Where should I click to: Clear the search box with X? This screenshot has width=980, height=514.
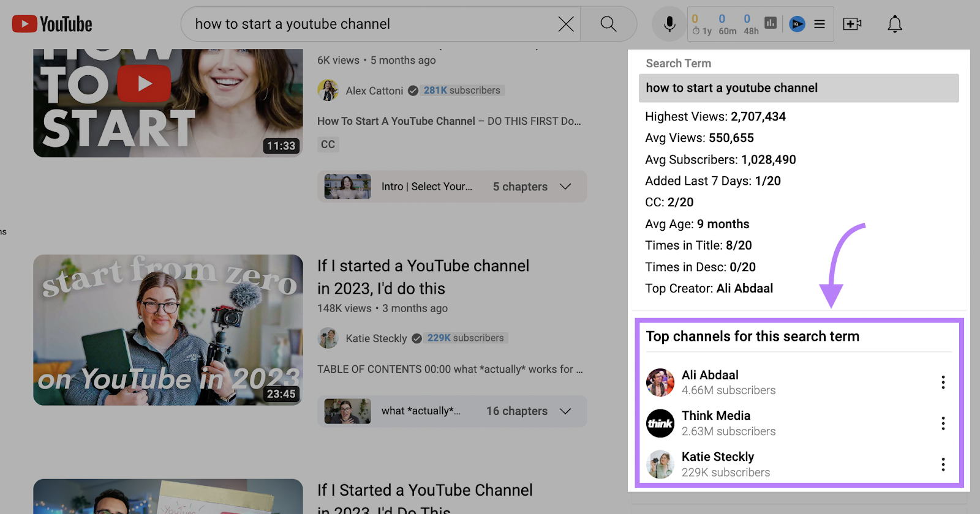pyautogui.click(x=566, y=24)
